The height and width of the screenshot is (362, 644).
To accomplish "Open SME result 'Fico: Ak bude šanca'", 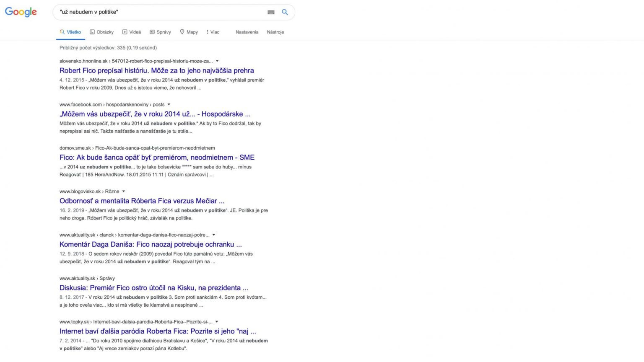I will click(157, 158).
